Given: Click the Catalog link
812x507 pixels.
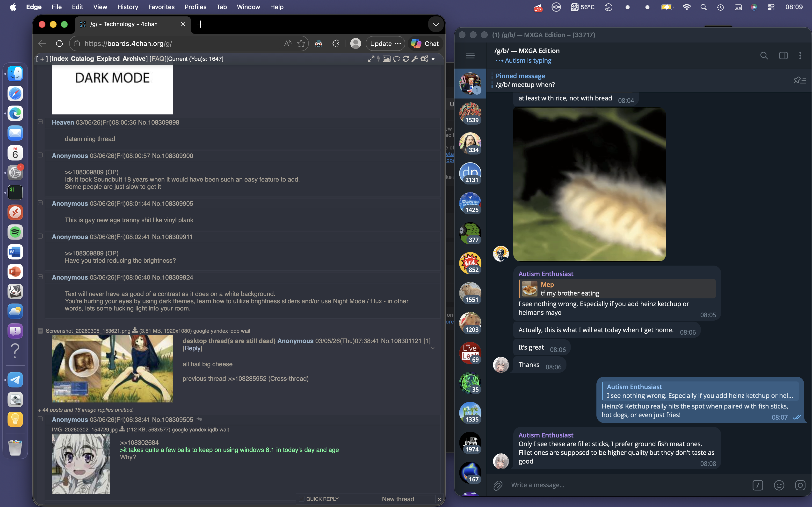Looking at the screenshot, I should pyautogui.click(x=82, y=59).
